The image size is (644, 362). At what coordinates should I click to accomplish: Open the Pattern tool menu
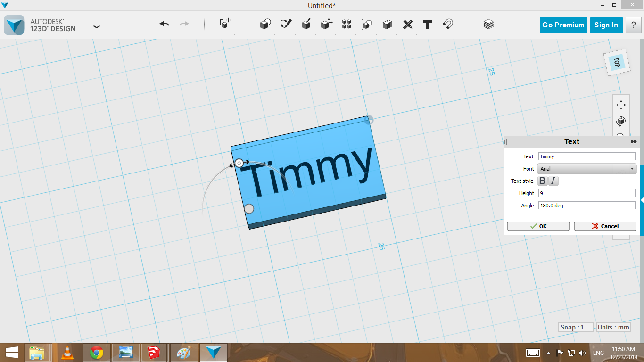pos(347,25)
